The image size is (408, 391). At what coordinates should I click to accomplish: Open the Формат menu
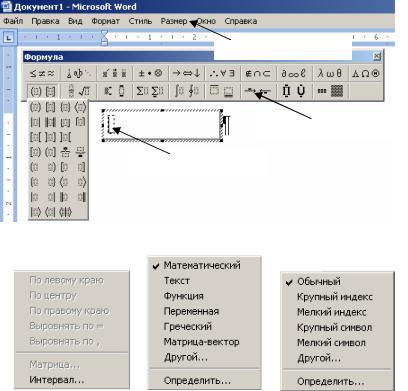click(106, 21)
